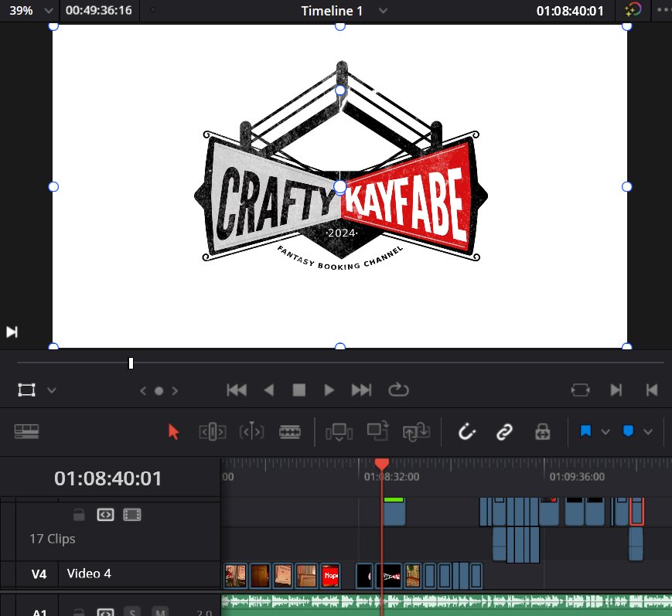Open the marker color dropdown

point(648,432)
